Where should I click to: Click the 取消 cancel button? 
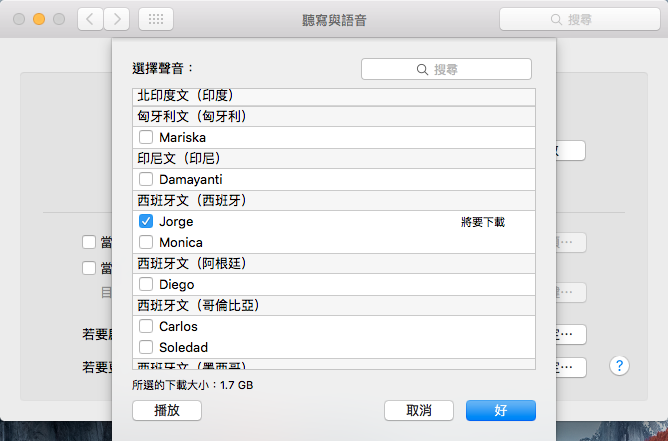click(419, 410)
